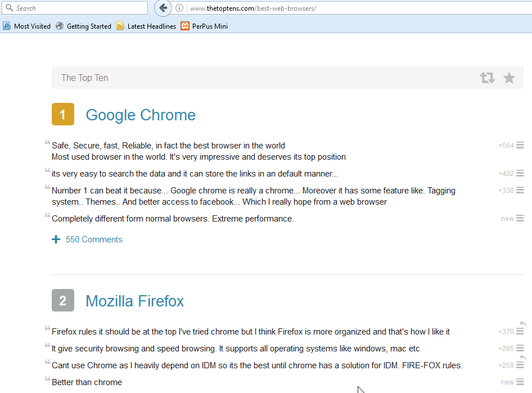The image size is (532, 393).
Task: Open the Most Visited bookmark icon
Action: pyautogui.click(x=7, y=26)
